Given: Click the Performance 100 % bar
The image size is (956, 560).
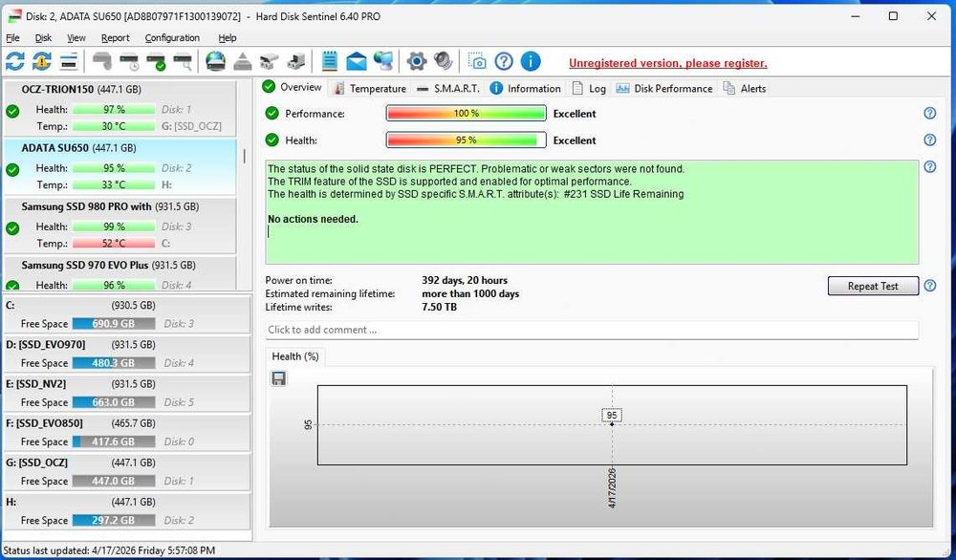Looking at the screenshot, I should click(466, 114).
